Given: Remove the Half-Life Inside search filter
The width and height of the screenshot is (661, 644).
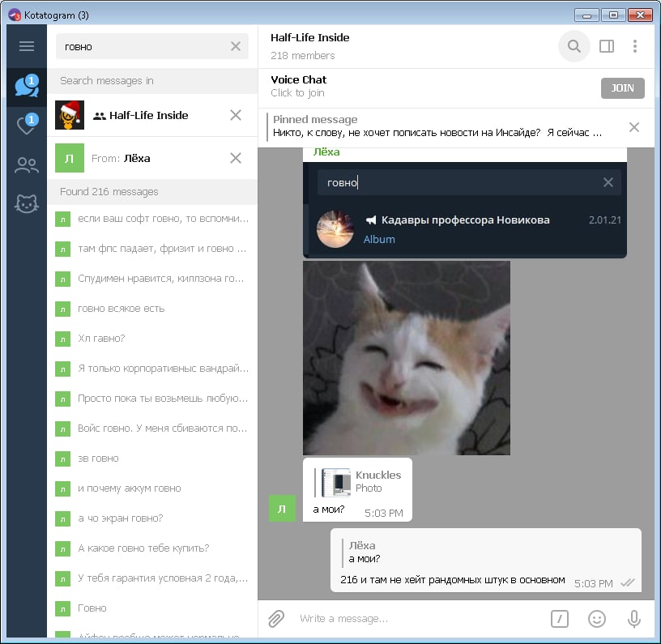Looking at the screenshot, I should point(236,115).
